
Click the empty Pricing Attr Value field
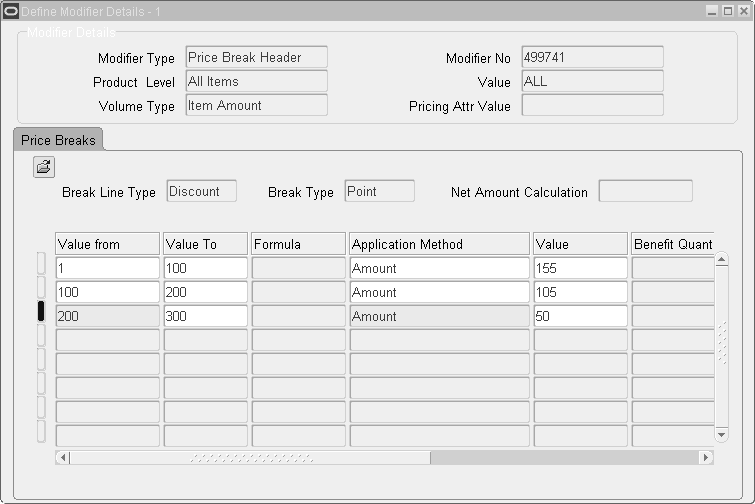point(592,105)
